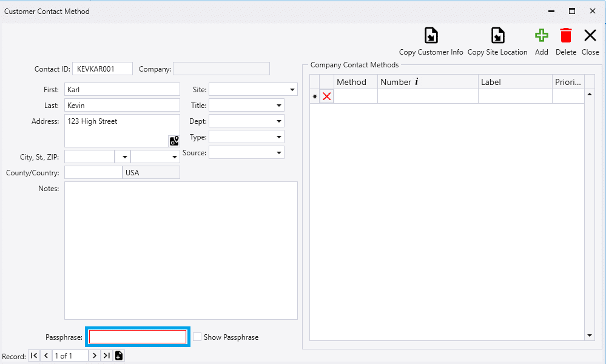Click red X in contact methods row
The width and height of the screenshot is (606, 364).
click(327, 96)
